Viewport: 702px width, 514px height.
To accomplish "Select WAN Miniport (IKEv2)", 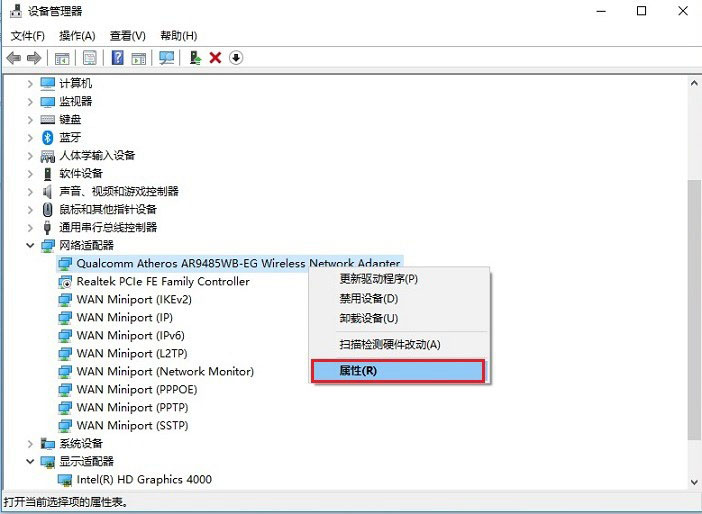I will click(x=134, y=300).
